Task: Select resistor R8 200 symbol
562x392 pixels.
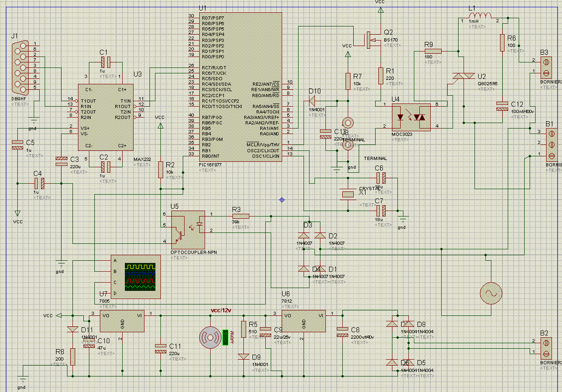Action: coord(72,356)
